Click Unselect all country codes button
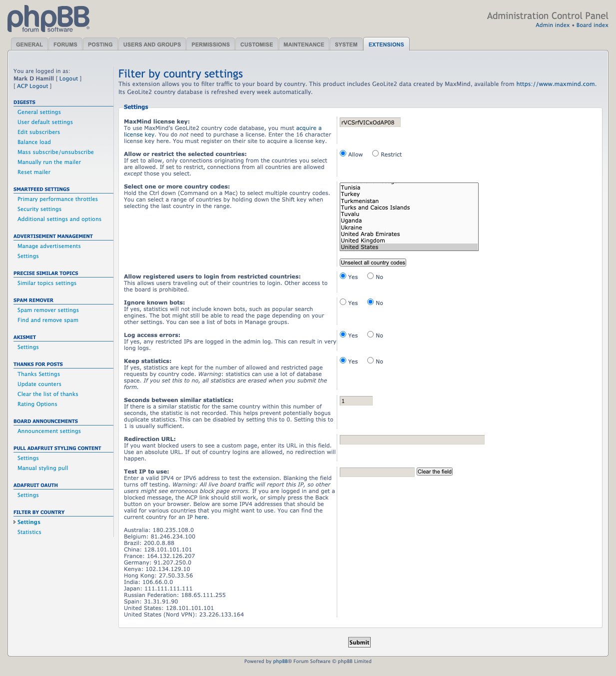The width and height of the screenshot is (616, 676). (373, 262)
